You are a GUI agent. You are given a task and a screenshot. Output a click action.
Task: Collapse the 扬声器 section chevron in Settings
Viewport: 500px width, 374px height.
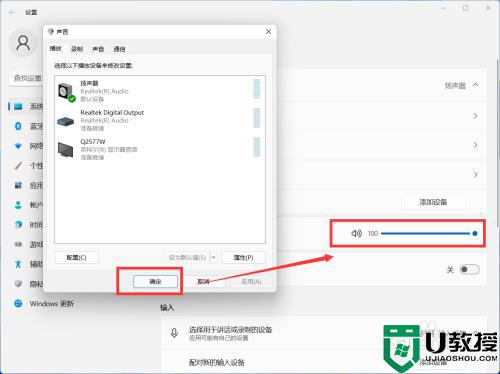(476, 85)
